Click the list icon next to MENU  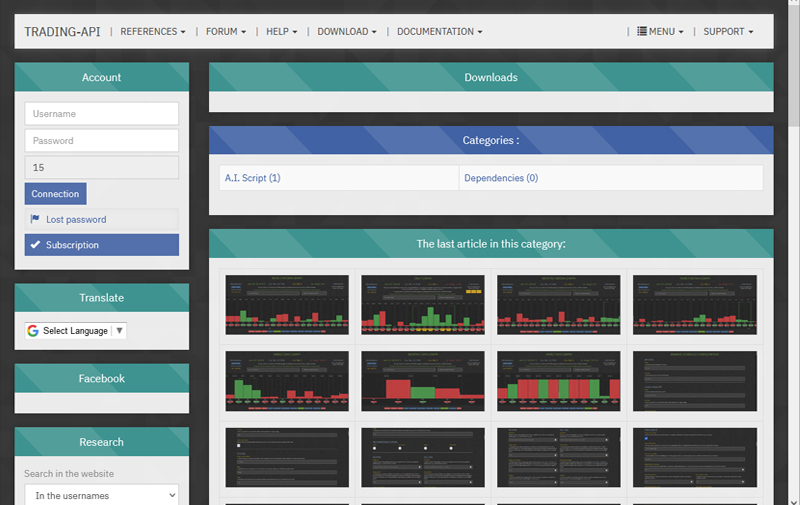pos(642,32)
